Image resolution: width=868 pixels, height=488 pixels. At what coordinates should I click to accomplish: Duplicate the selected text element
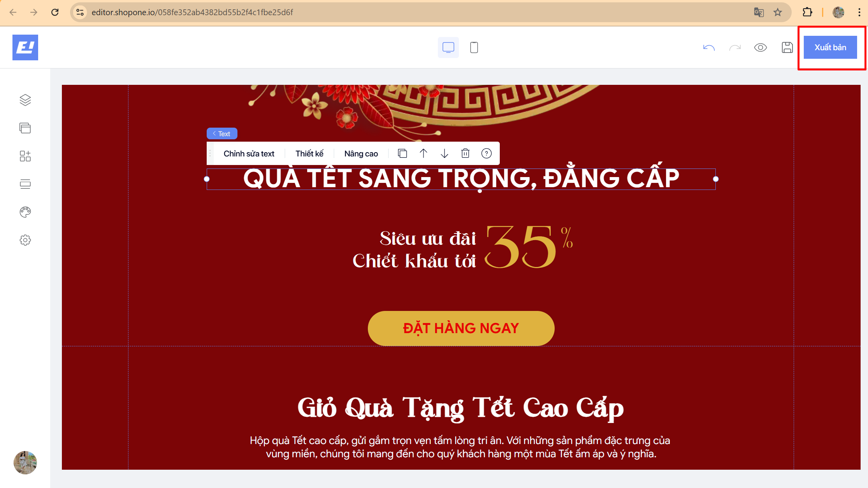tap(402, 153)
